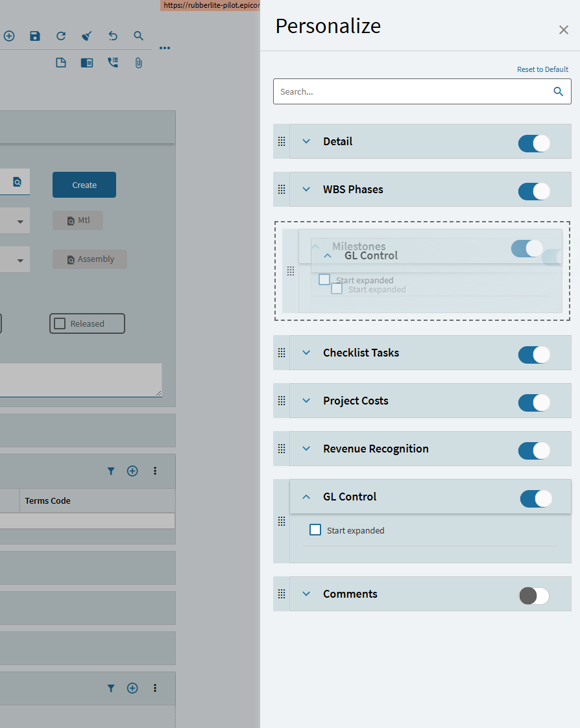Click the memo panel icon

coord(87,63)
